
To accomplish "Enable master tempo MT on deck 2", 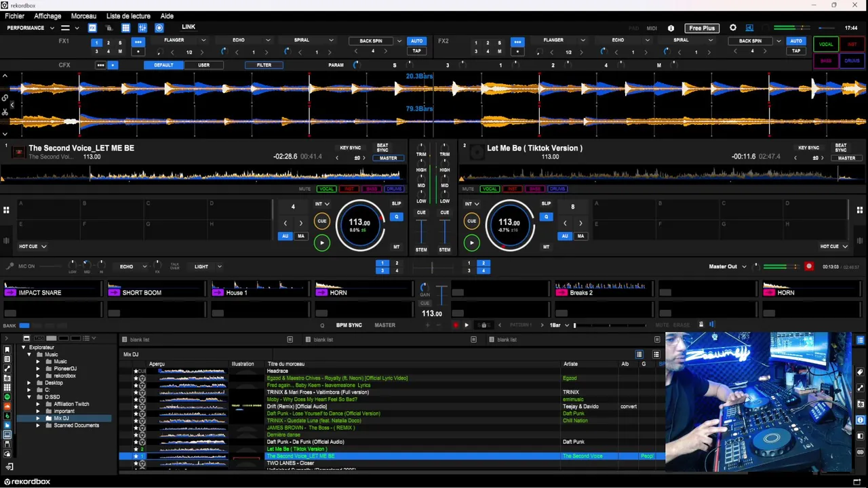I will tap(546, 247).
